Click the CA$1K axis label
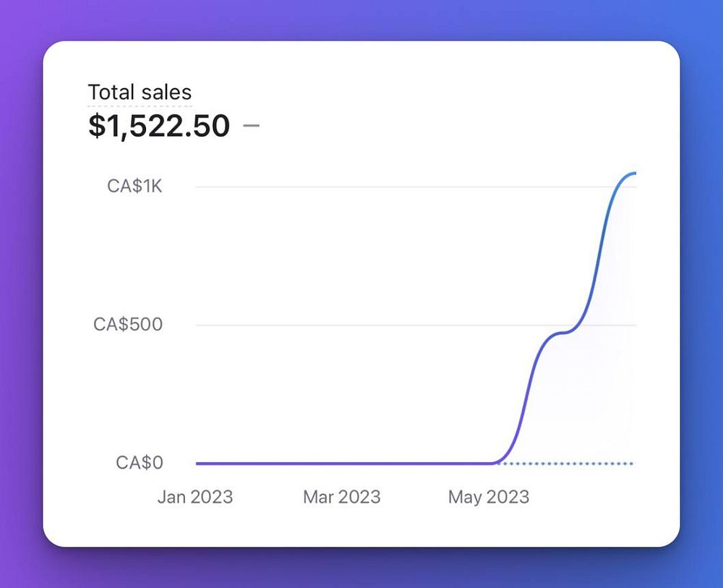 tap(135, 187)
